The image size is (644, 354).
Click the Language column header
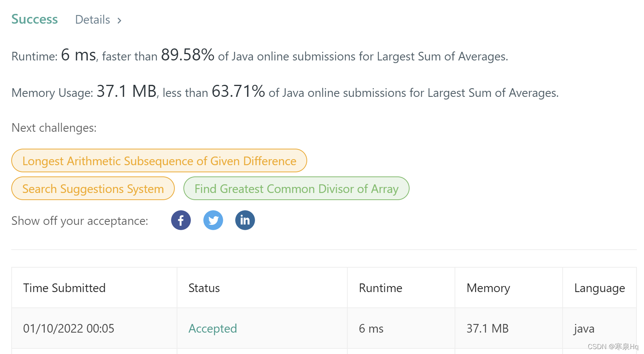(x=599, y=288)
